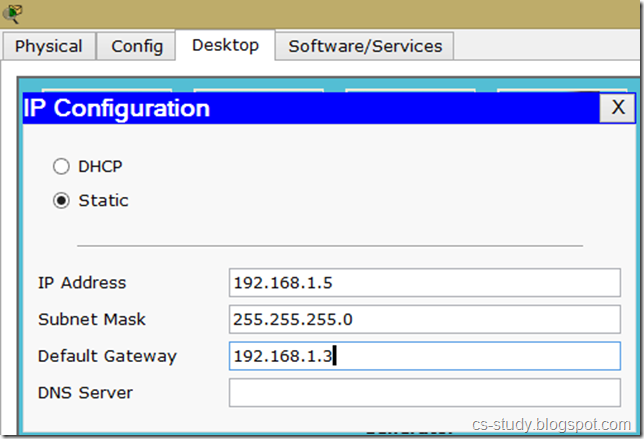The height and width of the screenshot is (439, 644).
Task: Click the horizontal separator line below Static
Action: (330, 245)
